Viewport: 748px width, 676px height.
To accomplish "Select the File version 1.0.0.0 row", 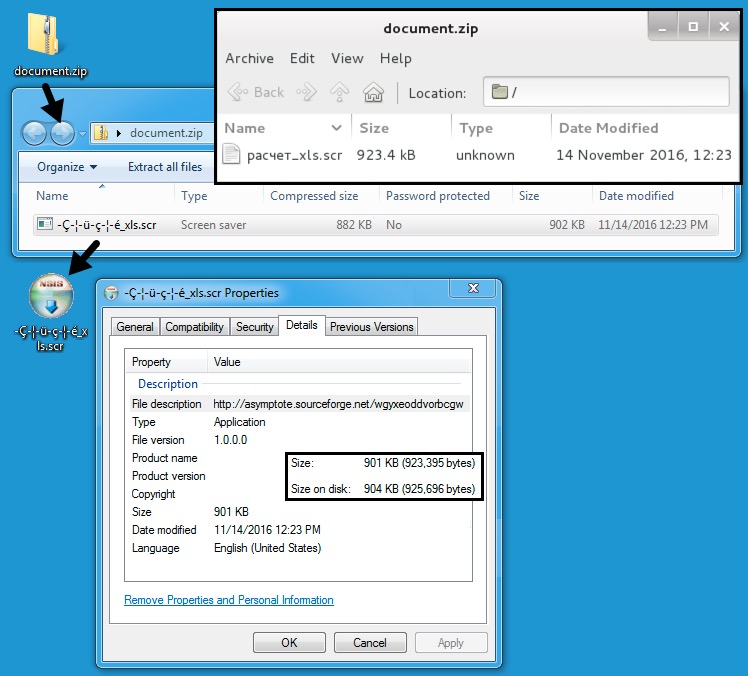I will pos(300,440).
